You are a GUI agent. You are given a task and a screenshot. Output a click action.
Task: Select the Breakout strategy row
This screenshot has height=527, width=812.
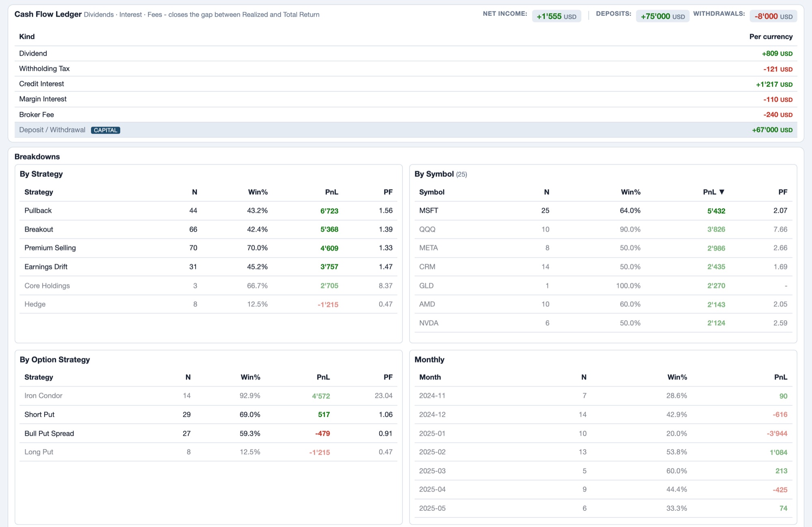coord(208,230)
